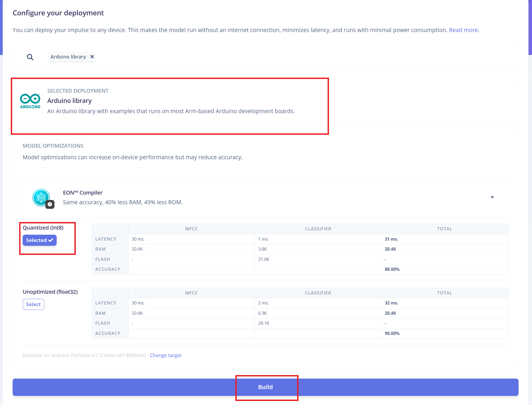Click the MODEL OPTIMIZATIONS heading
532x405 pixels.
[x=53, y=146]
